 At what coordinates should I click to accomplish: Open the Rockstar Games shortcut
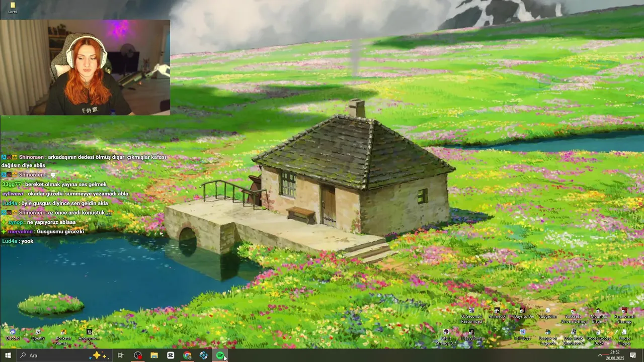63,337
